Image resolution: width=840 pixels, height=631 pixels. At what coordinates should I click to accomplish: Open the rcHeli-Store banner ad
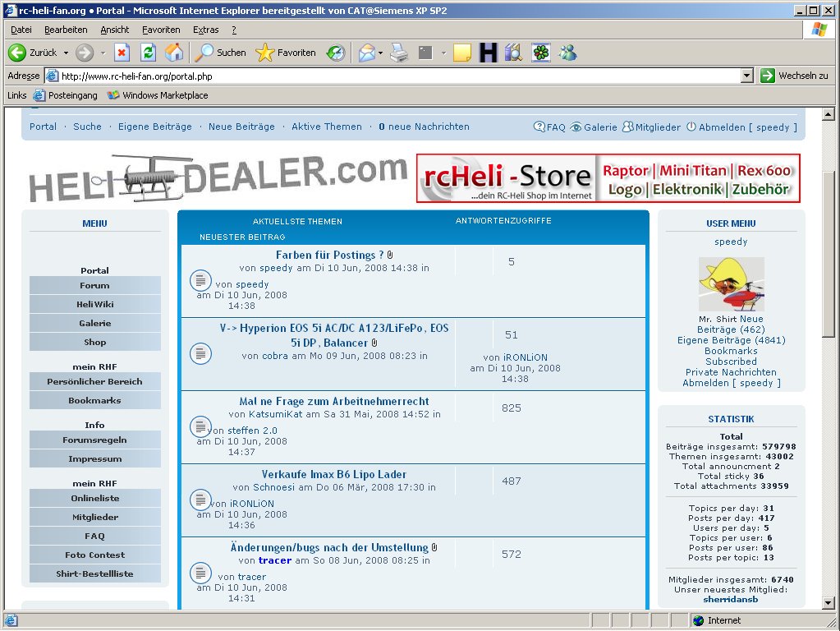(x=608, y=178)
